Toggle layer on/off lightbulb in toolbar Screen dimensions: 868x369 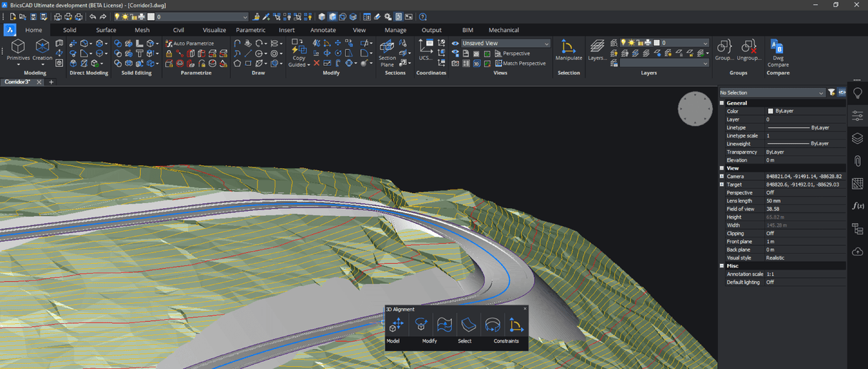coord(117,16)
